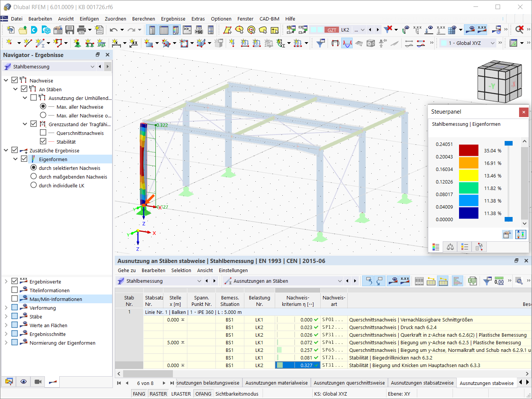The height and width of the screenshot is (399, 532).
Task: Check the Max/Min-Informationen checkbox
Action: [x=14, y=299]
